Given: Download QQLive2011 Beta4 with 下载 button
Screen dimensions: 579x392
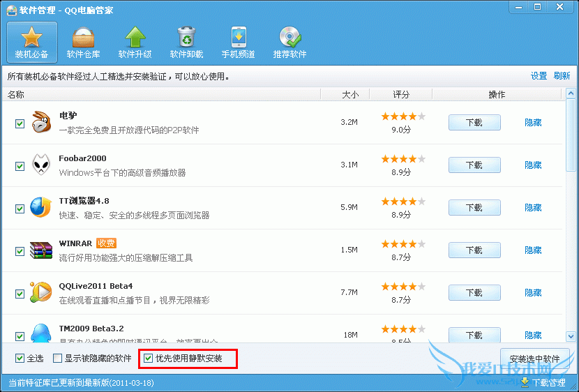Looking at the screenshot, I should pos(474,292).
